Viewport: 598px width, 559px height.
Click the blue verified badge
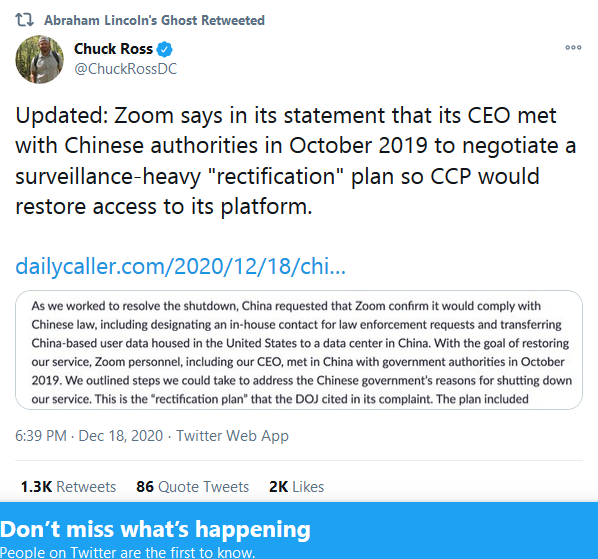[x=165, y=49]
